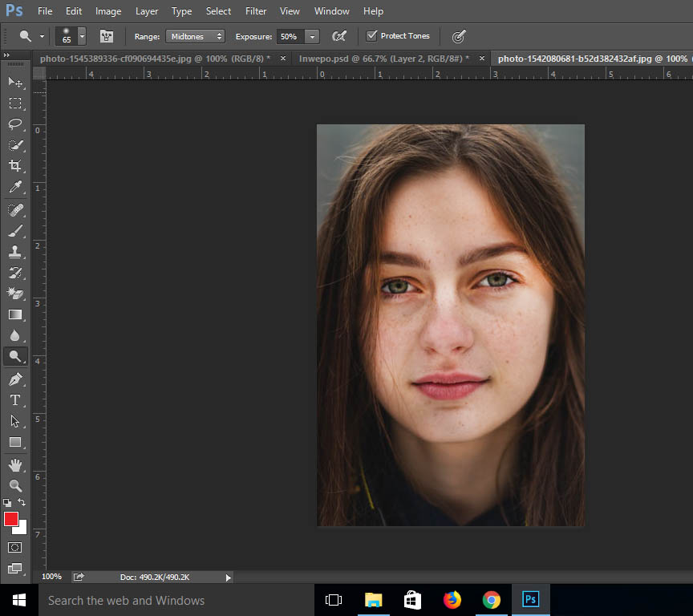This screenshot has width=693, height=616.
Task: Select the Pen tool
Action: 15,379
